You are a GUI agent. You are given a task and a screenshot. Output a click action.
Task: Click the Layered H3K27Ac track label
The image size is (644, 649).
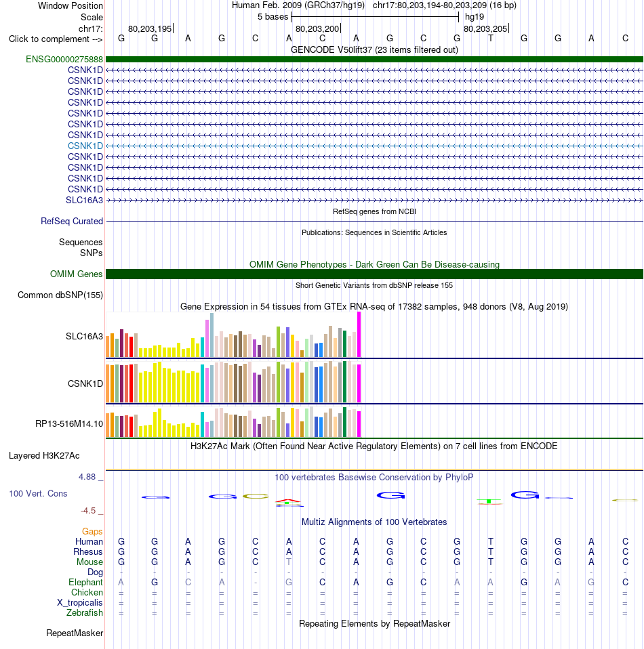coord(44,456)
